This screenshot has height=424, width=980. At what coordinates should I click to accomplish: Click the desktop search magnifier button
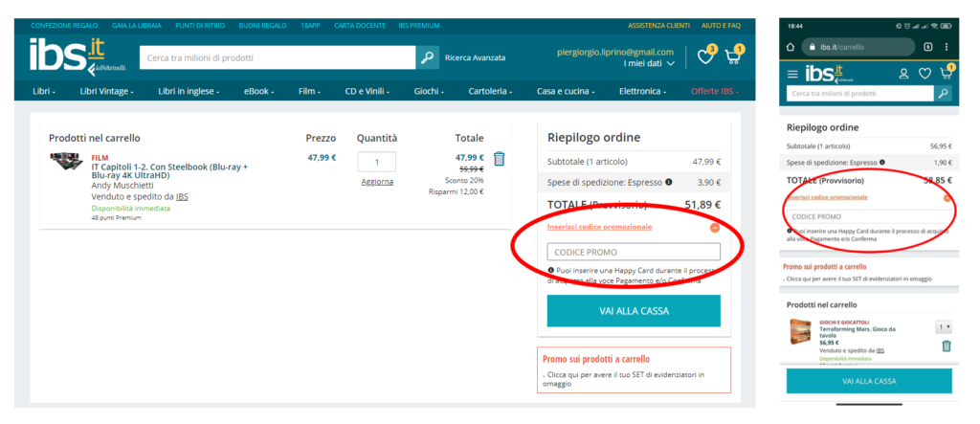[428, 57]
